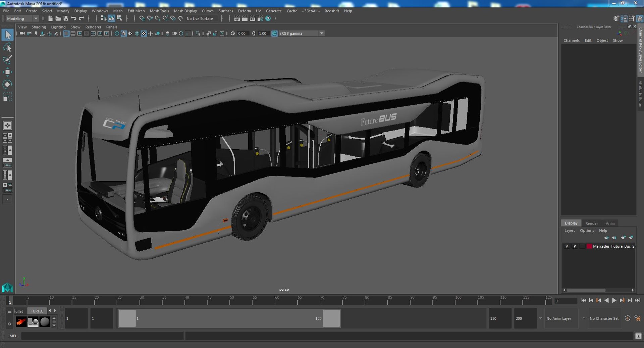Open the viewport Shading menu
This screenshot has width=644, height=348.
(39, 27)
